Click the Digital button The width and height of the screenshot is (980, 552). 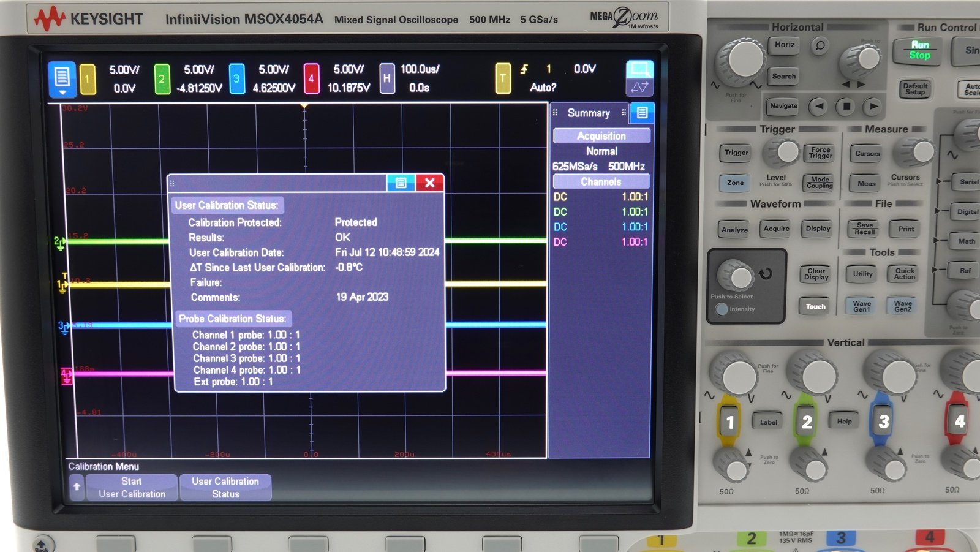[x=967, y=212]
